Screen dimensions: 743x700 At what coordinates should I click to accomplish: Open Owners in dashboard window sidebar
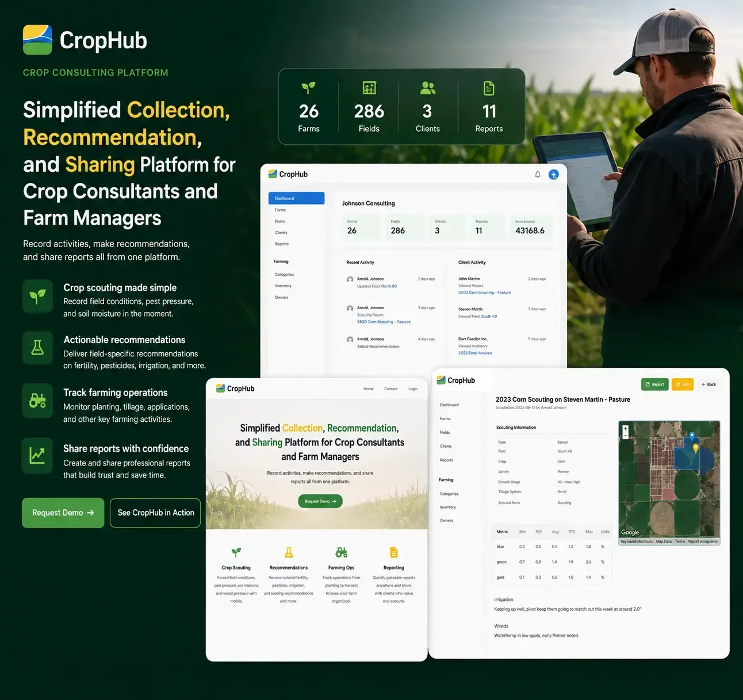tap(282, 298)
